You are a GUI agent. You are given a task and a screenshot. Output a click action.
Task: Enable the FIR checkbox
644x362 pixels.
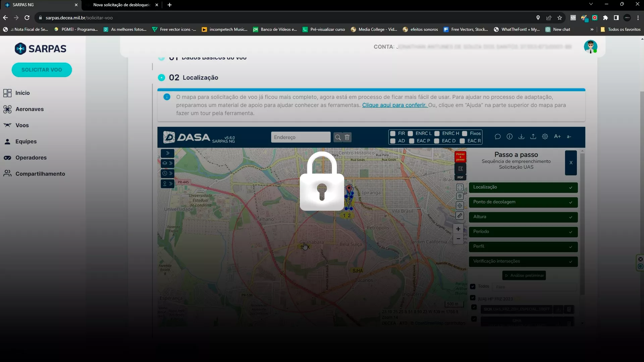point(393,133)
